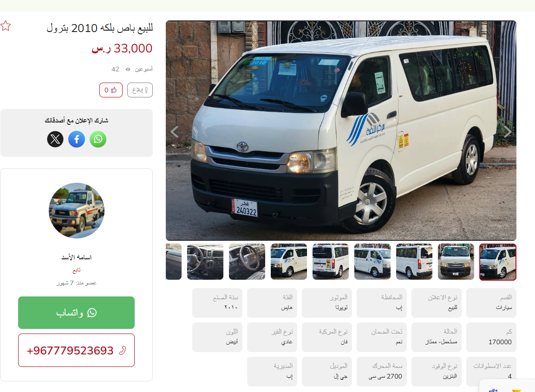Image resolution: width=535 pixels, height=392 pixels.
Task: Open the main van photo
Action: [341, 130]
